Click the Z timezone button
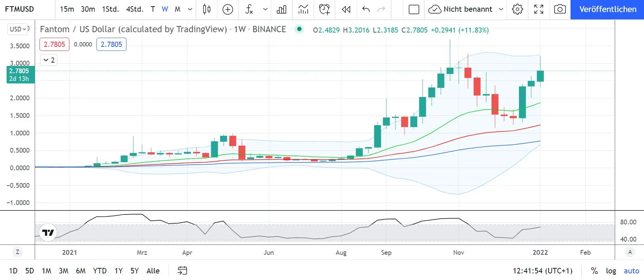Viewport: 644px width, 280px height. tap(17, 252)
